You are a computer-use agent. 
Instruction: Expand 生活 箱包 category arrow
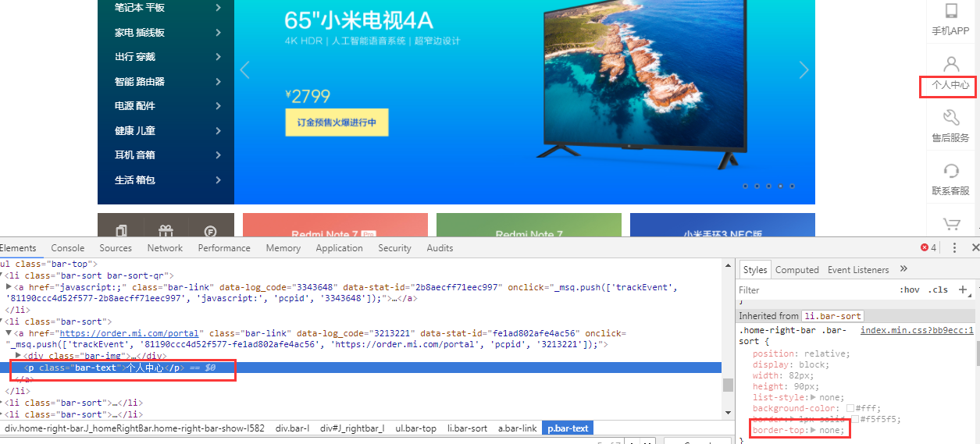pos(218,179)
